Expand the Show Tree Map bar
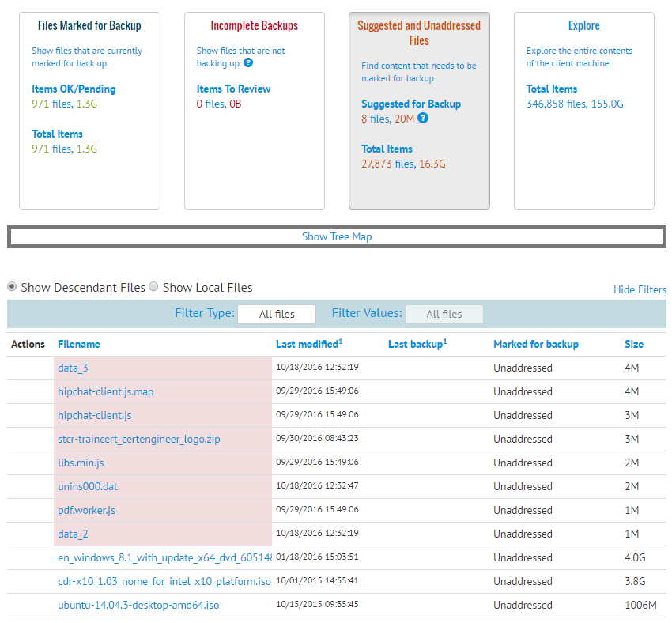Screen dimensions: 672x623 point(337,236)
